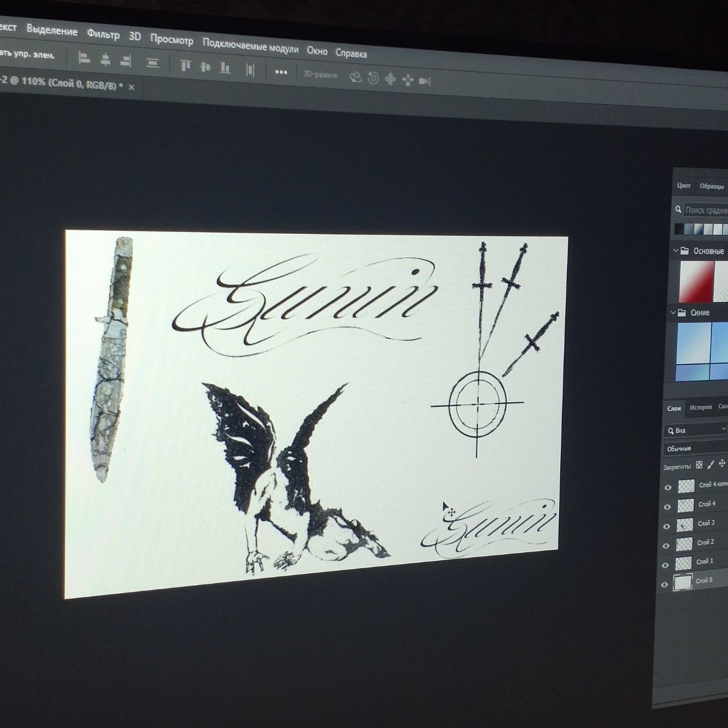728x728 pixels.
Task: Open the 3D menu
Action: click(135, 36)
